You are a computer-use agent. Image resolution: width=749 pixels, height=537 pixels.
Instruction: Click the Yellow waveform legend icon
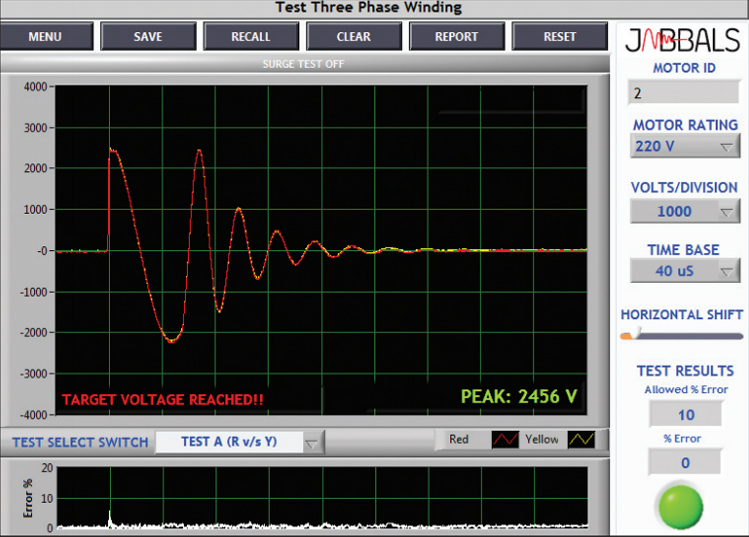click(581, 440)
